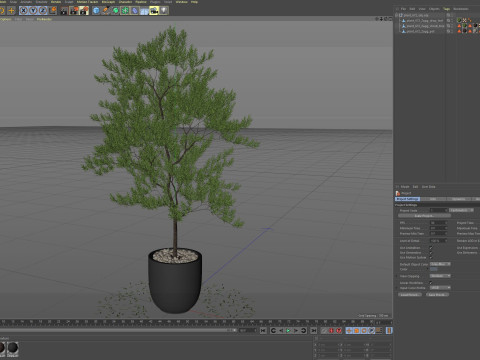Viewport: 480px width, 360px height.
Task: Add a Camera object
Action: (x=154, y=11)
